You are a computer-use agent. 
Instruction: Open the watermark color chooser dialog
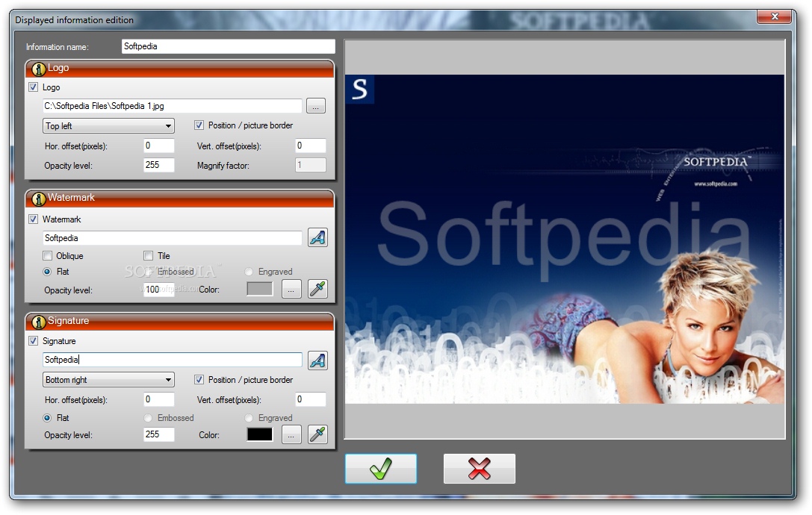[x=291, y=290]
